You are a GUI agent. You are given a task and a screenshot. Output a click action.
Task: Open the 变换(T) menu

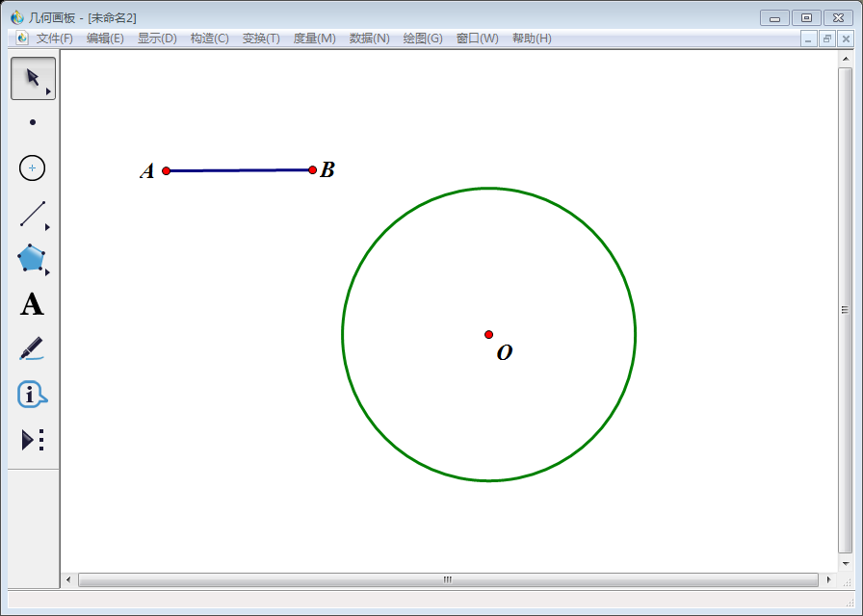point(261,38)
